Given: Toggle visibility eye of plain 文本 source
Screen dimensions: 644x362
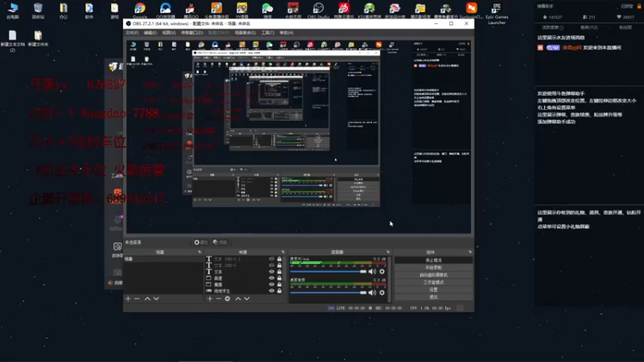Looking at the screenshot, I should tap(271, 272).
